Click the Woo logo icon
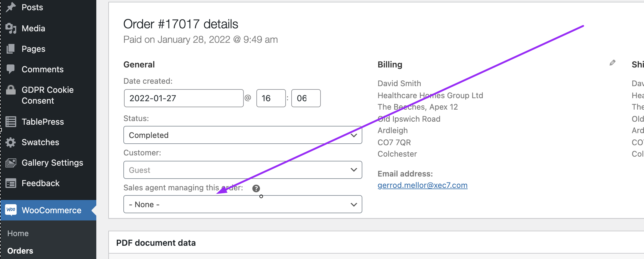Image resolution: width=644 pixels, height=259 pixels. click(x=11, y=210)
